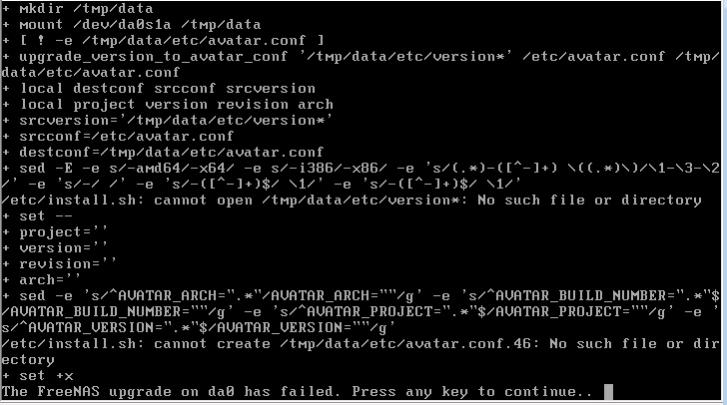
Task: Click the 'Press any key to continue' text
Action: (x=472, y=392)
